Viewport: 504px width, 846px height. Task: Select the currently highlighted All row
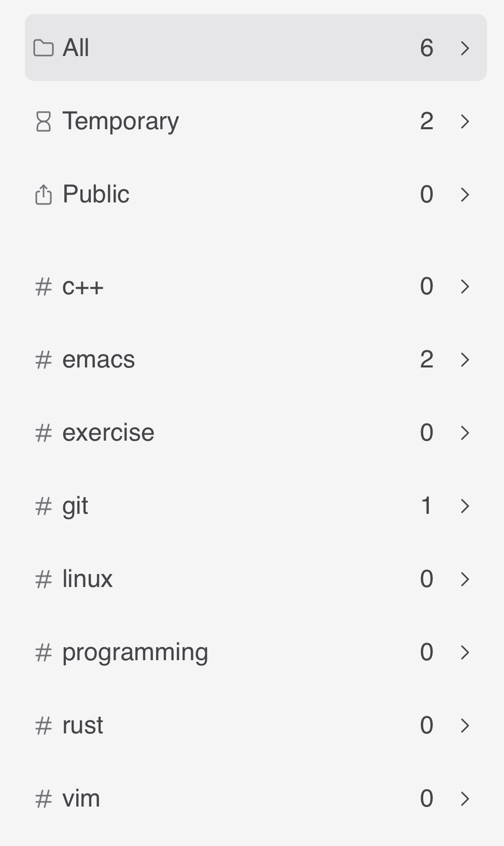(207, 48)
